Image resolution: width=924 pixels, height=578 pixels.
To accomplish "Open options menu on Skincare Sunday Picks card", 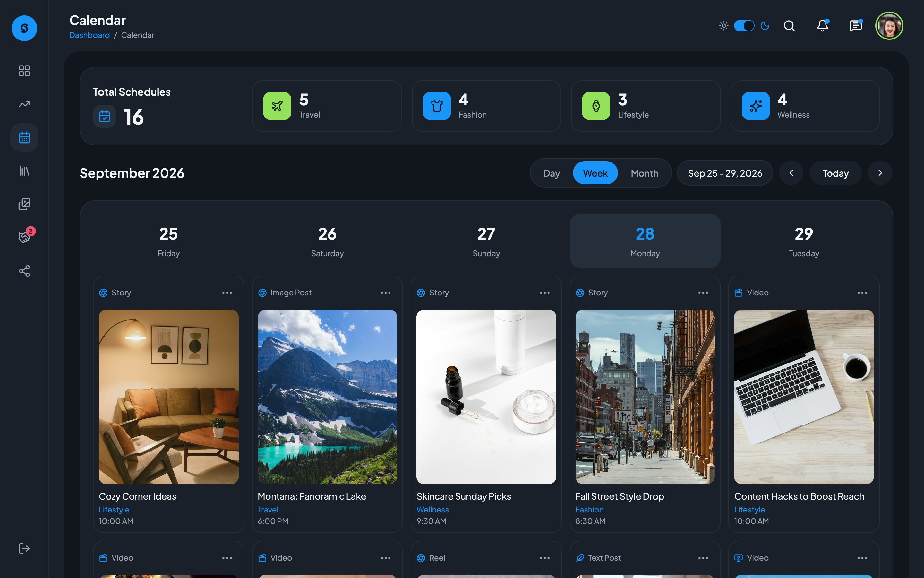I will [545, 293].
